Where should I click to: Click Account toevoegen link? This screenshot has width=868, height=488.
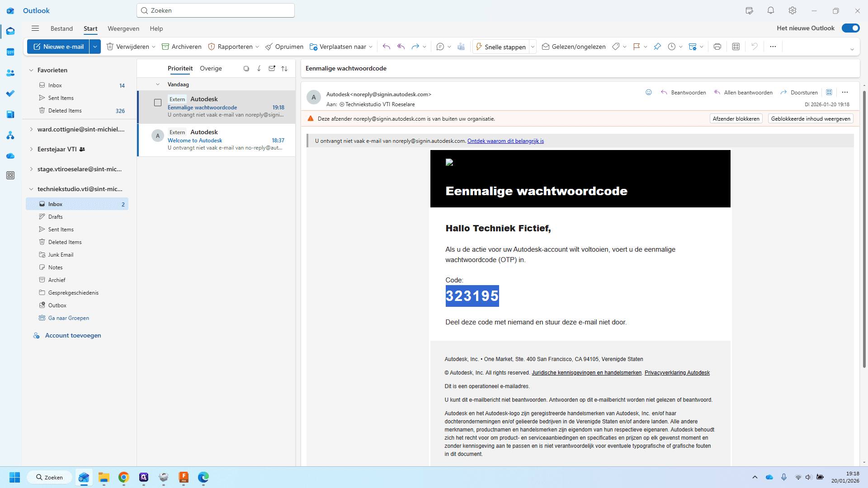73,335
